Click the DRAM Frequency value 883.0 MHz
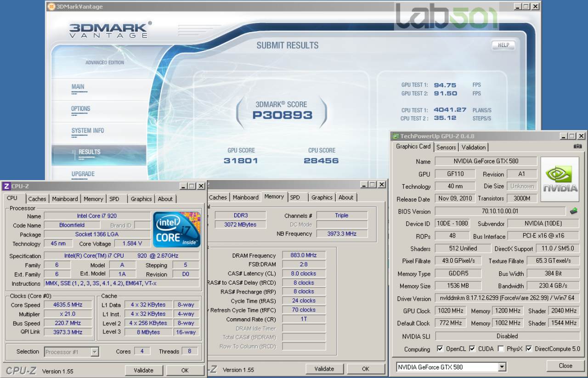The image size is (588, 378). coord(304,255)
